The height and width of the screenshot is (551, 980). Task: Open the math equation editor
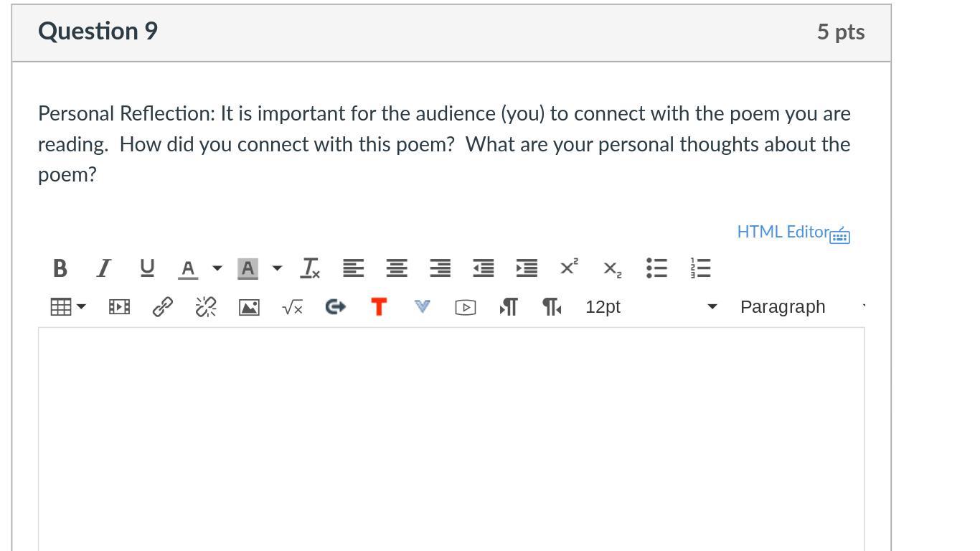pyautogui.click(x=293, y=307)
